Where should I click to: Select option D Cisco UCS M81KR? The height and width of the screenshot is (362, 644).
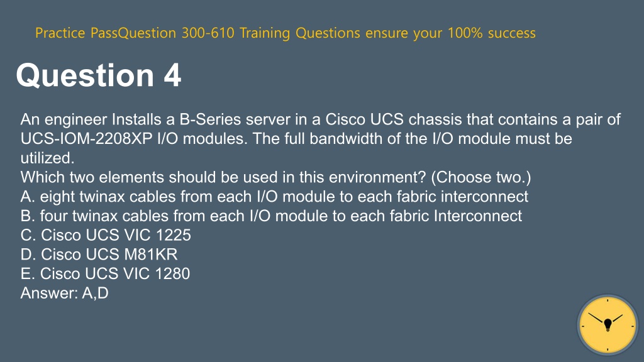(99, 255)
